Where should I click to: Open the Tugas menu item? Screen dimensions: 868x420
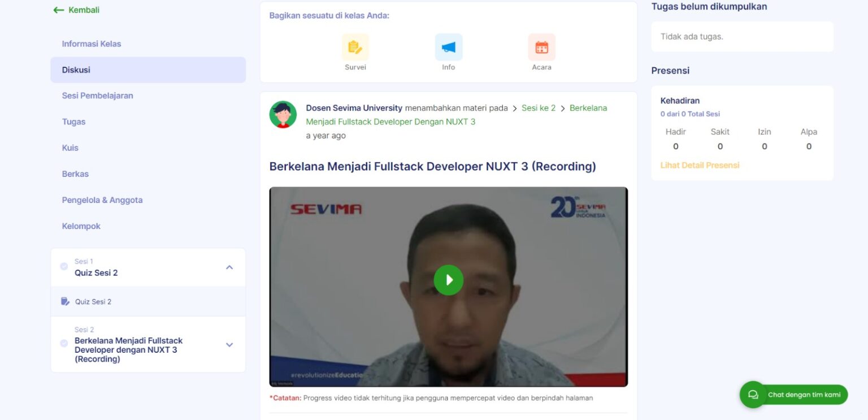(x=73, y=122)
